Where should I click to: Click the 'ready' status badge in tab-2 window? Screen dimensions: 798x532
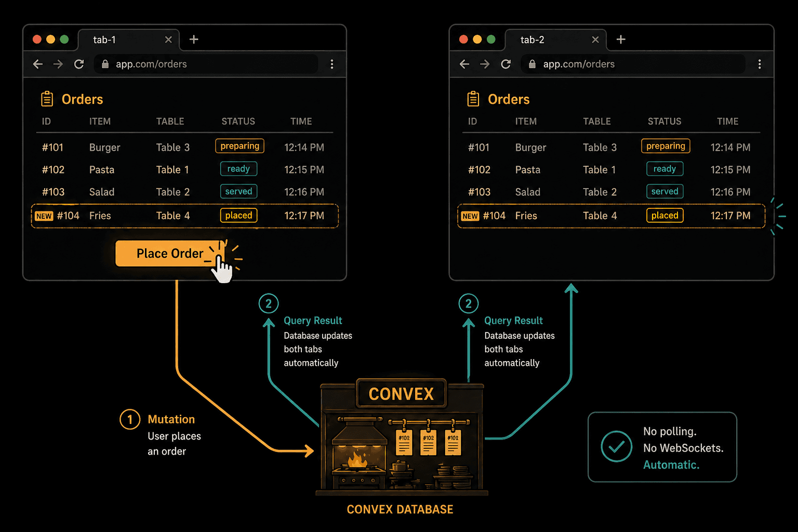coord(664,169)
